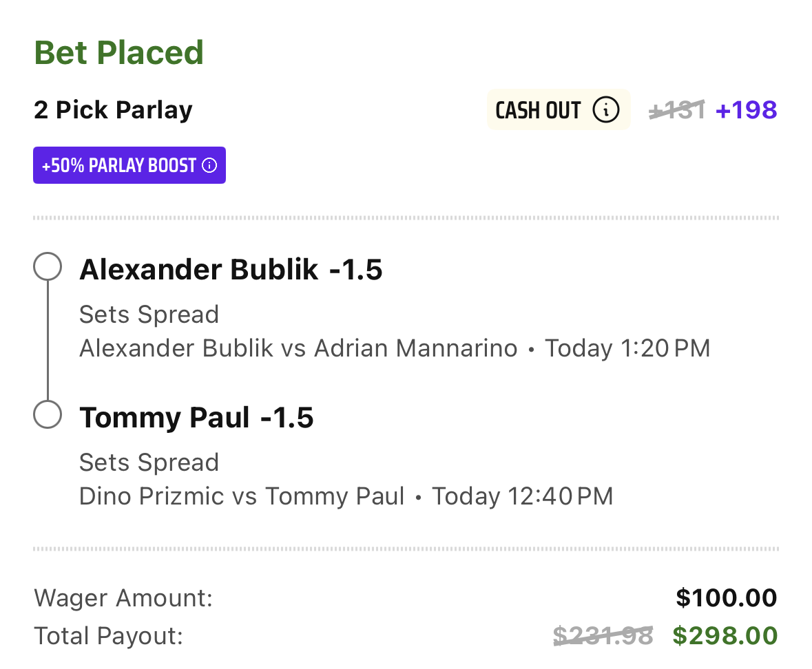
Task: Click the Cash Out info icon
Action: tap(605, 109)
